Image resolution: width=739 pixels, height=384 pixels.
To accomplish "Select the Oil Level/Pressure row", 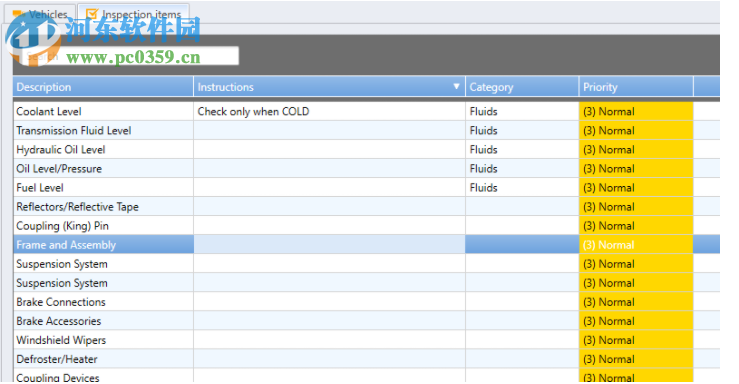I will 366,169.
